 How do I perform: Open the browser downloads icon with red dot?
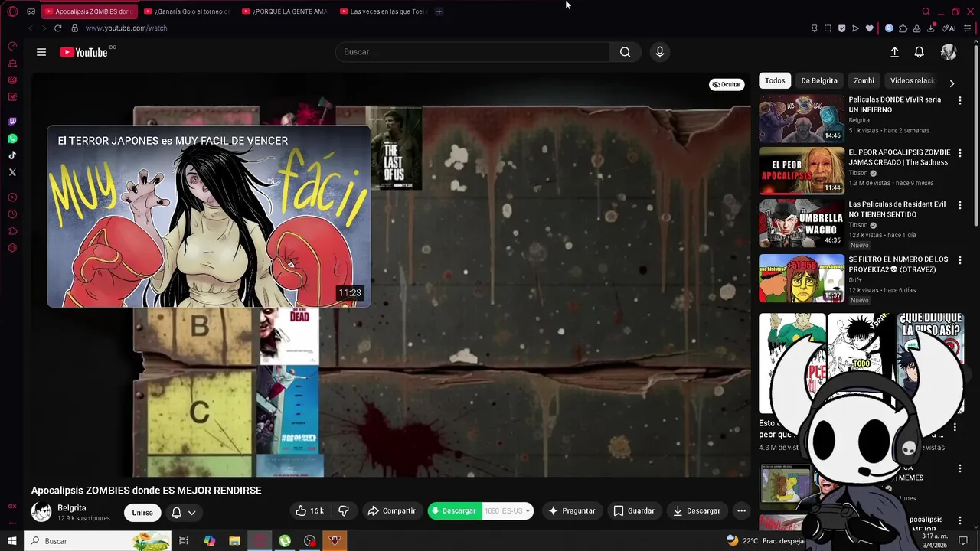coord(931,28)
